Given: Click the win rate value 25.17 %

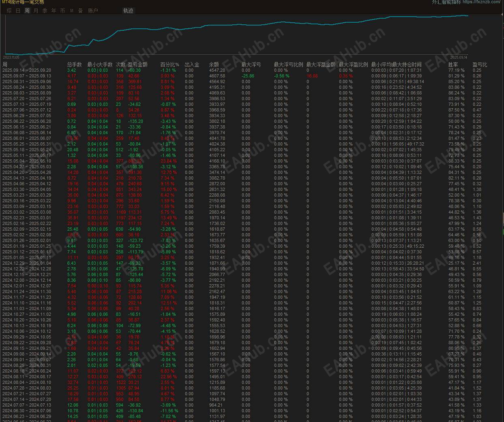Looking at the screenshot, I should point(456,263).
